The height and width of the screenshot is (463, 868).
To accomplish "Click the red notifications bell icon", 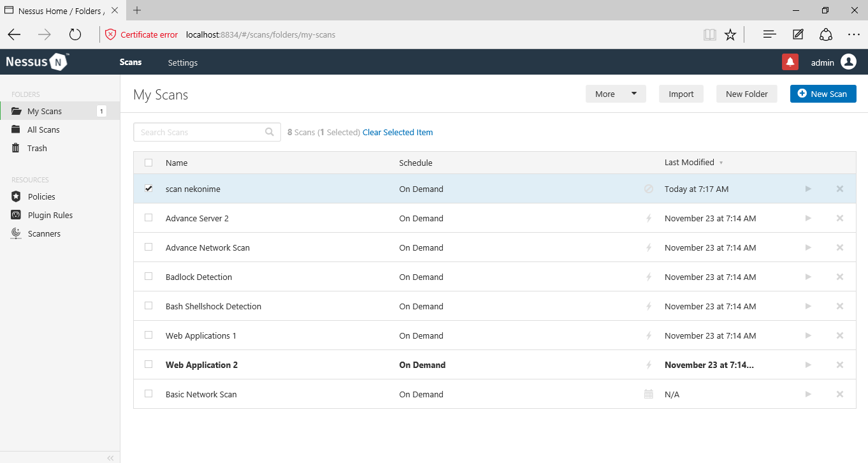I will [x=790, y=62].
